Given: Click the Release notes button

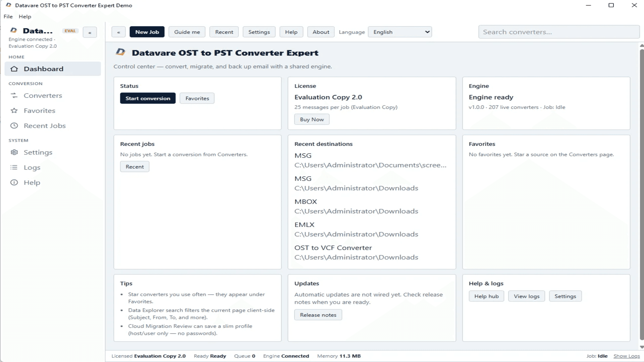Looking at the screenshot, I should click(318, 315).
